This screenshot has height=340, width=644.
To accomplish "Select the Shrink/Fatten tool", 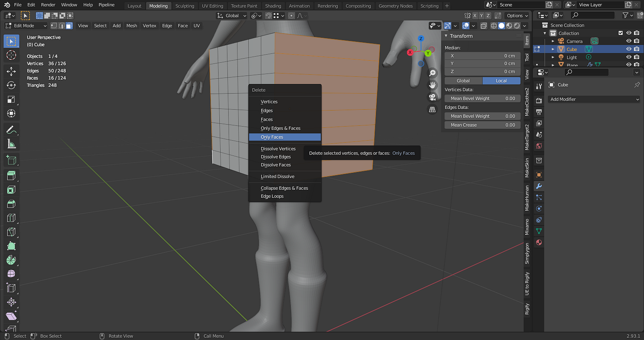I will pos(11,302).
